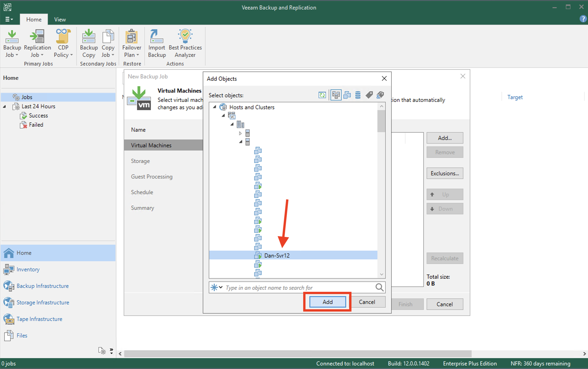Click the Exclusions... button
The image size is (588, 369).
click(x=445, y=173)
